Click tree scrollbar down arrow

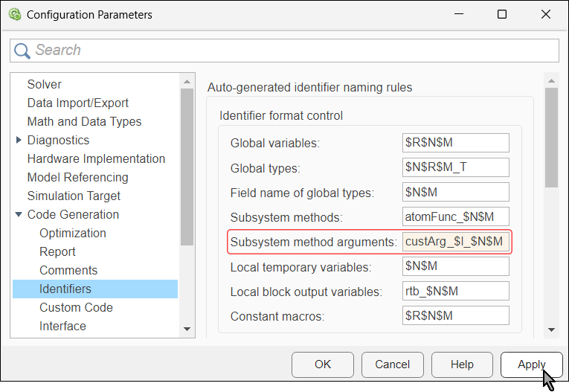tap(187, 330)
